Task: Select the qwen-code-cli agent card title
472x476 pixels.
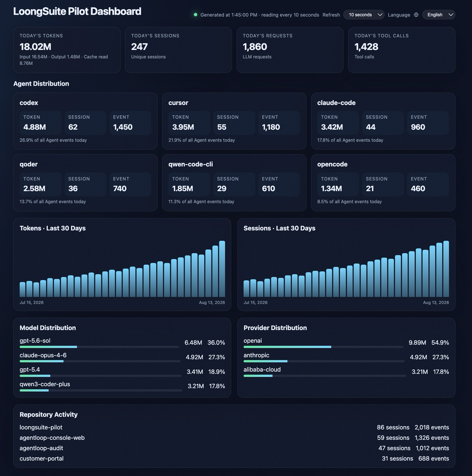Action: pyautogui.click(x=190, y=164)
